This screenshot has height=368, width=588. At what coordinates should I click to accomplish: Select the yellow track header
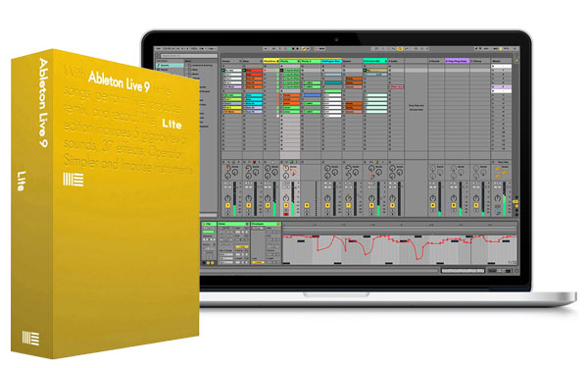(x=271, y=61)
